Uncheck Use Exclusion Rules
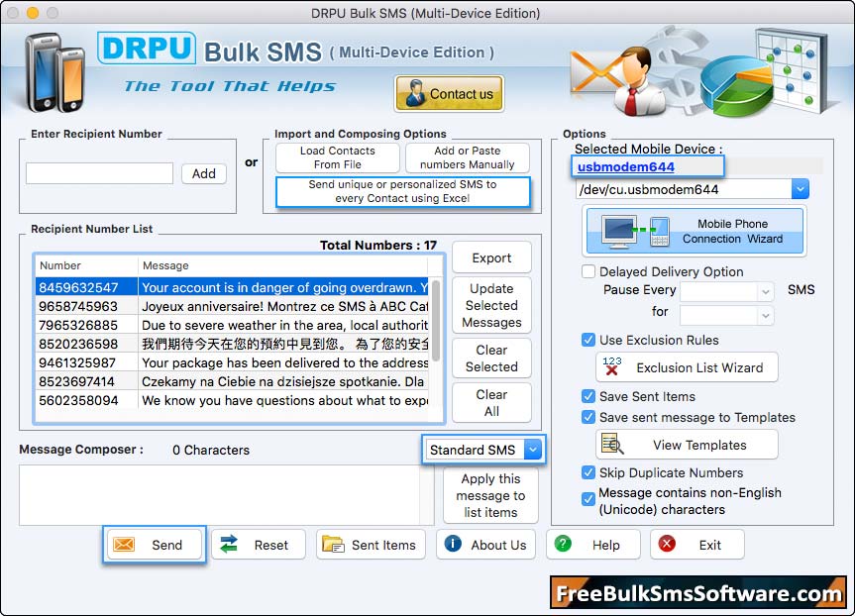855x616 pixels. (588, 340)
